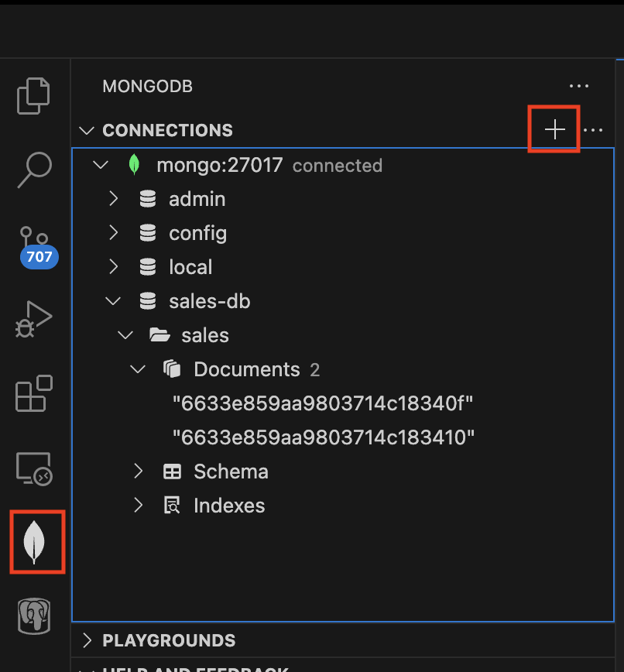
Task: Select the sales collection label
Action: pyautogui.click(x=205, y=335)
